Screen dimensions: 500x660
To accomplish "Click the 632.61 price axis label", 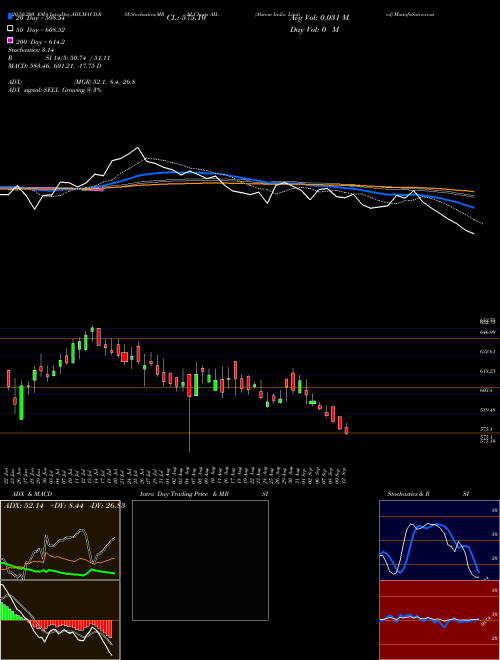I will (487, 351).
